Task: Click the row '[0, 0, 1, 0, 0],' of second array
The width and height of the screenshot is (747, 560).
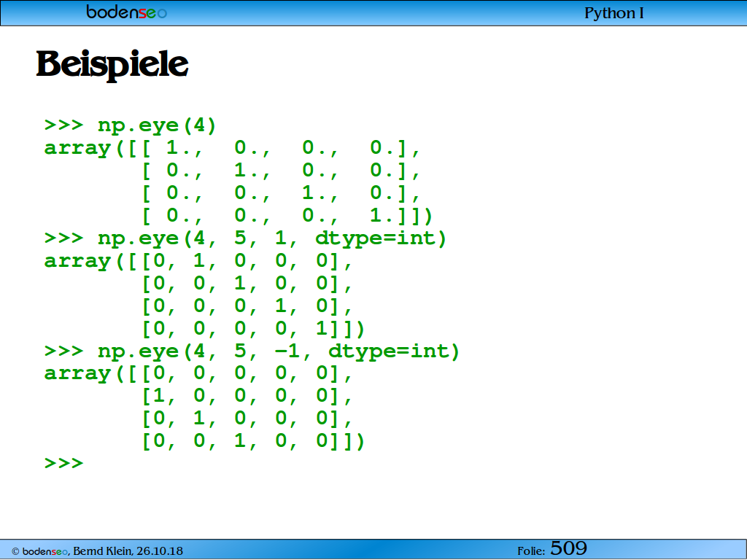Action: click(x=247, y=284)
